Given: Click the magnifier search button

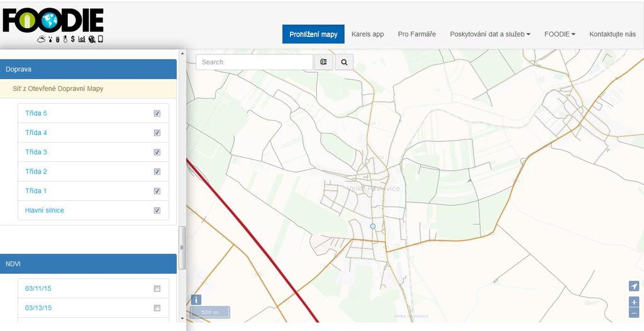Looking at the screenshot, I should 344,62.
